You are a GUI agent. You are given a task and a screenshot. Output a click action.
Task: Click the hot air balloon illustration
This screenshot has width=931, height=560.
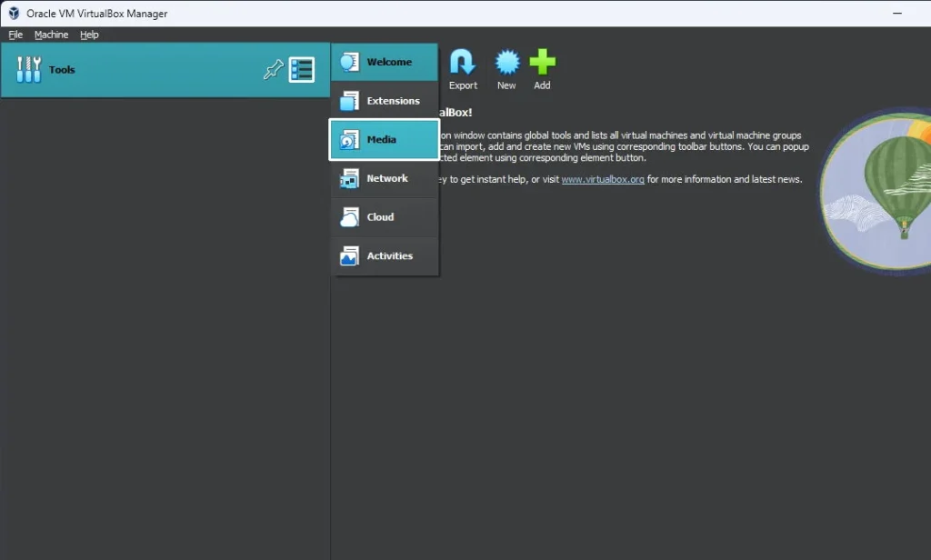point(876,190)
